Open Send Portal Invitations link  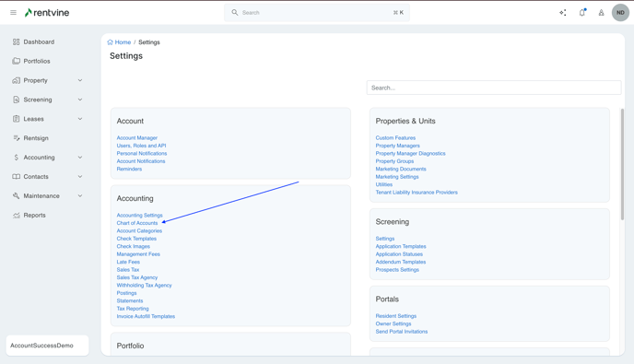tap(402, 331)
